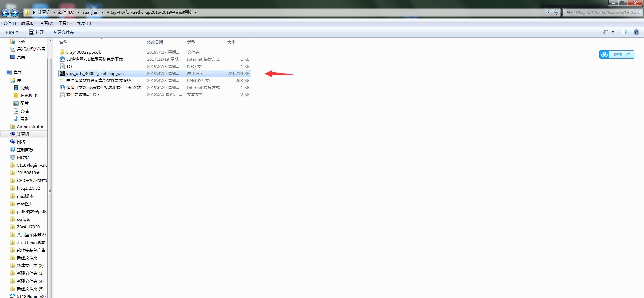Click the Forward navigation arrow button

pyautogui.click(x=14, y=13)
